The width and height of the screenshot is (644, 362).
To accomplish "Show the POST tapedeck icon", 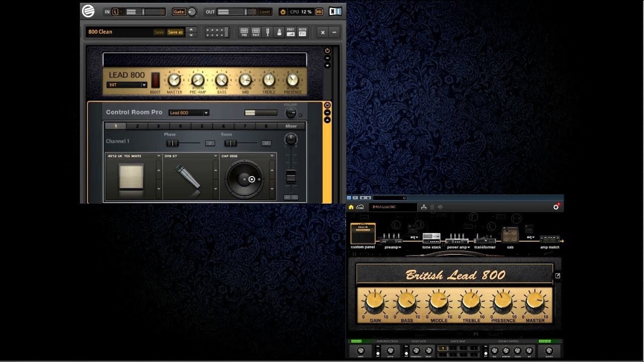I will coord(256,32).
